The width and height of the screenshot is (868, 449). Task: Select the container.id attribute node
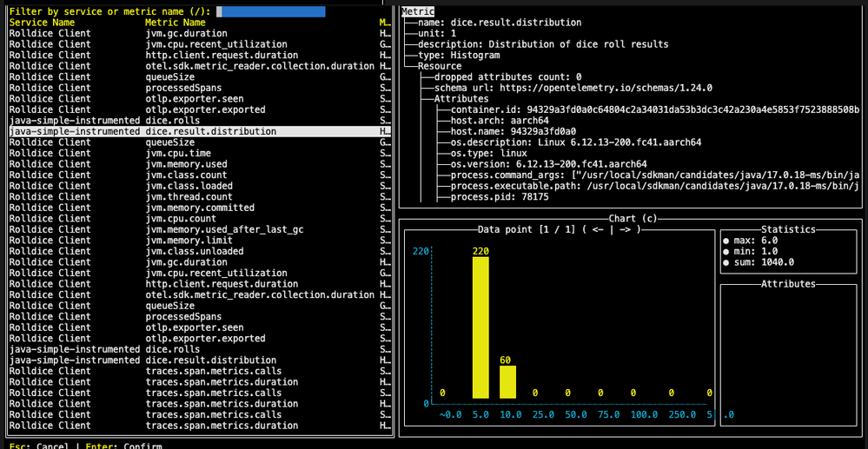tap(655, 109)
